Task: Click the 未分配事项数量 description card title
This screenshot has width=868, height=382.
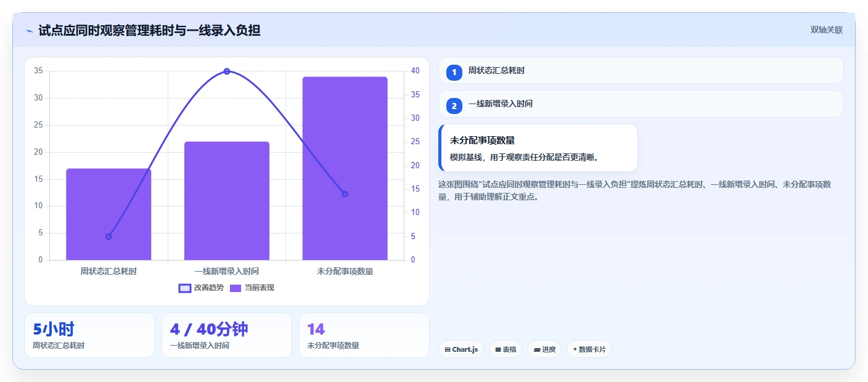Action: [482, 140]
